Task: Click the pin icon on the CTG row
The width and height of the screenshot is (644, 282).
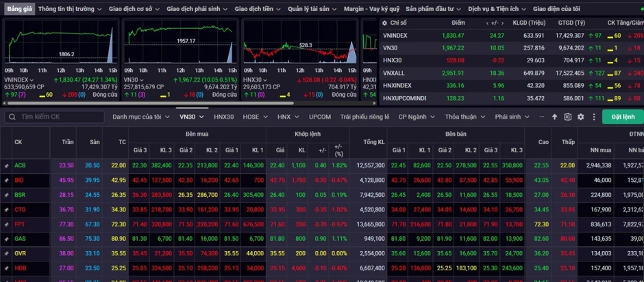Action: (x=6, y=210)
